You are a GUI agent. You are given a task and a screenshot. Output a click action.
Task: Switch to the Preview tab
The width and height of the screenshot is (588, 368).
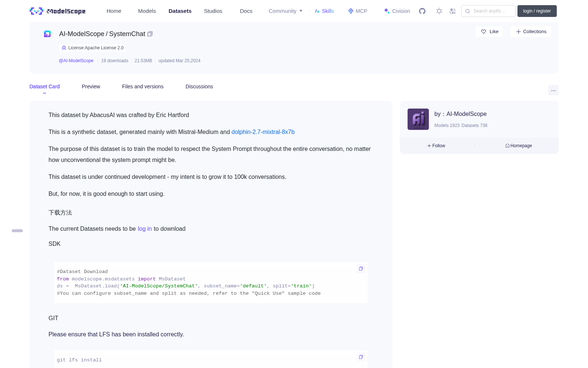pyautogui.click(x=91, y=86)
